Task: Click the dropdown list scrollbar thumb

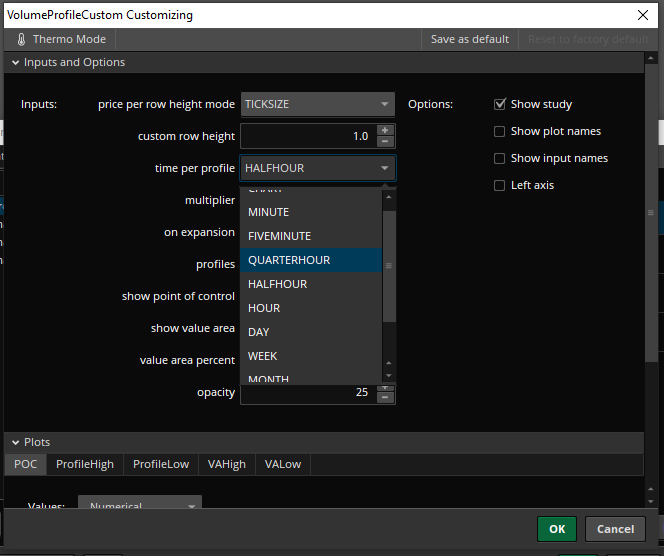Action: (x=389, y=266)
